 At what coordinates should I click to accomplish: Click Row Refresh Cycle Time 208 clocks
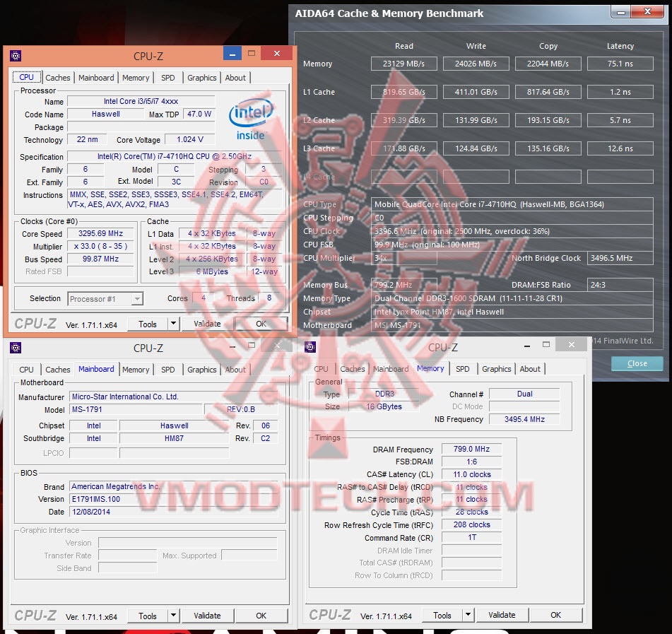pos(471,524)
